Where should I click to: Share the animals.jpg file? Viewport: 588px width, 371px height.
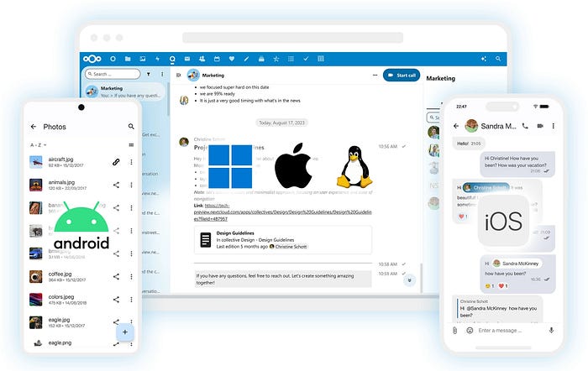(x=116, y=185)
